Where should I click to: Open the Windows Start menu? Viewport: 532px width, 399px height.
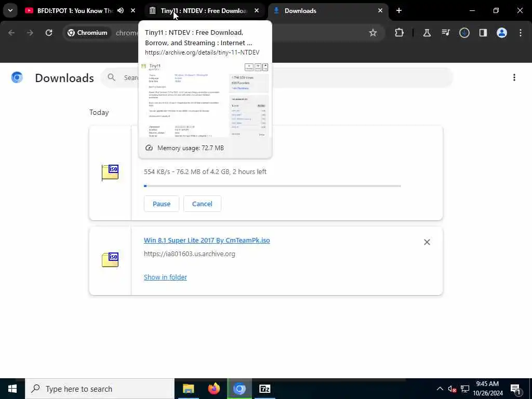(12, 389)
